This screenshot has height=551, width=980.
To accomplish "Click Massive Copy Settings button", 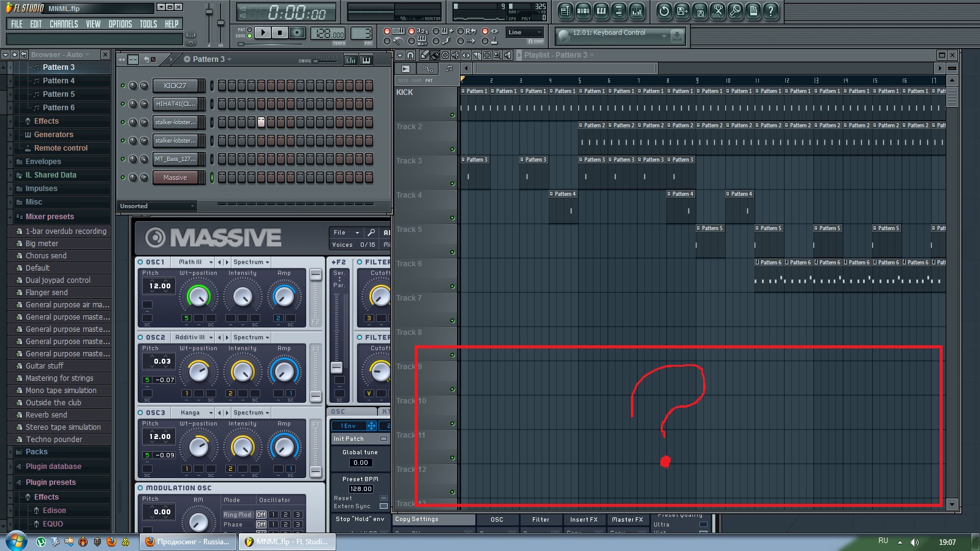I will pos(434,519).
